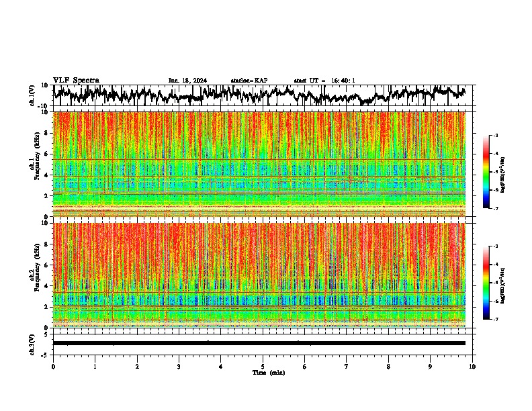The image size is (532, 411).
Task: Click the ch.3(V) axis label
Action: click(x=32, y=345)
